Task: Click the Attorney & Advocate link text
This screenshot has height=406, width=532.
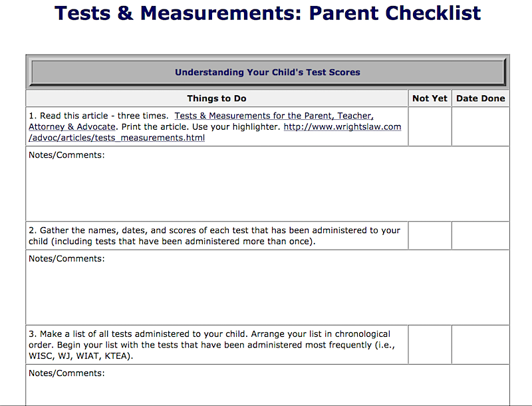Action: pos(72,127)
